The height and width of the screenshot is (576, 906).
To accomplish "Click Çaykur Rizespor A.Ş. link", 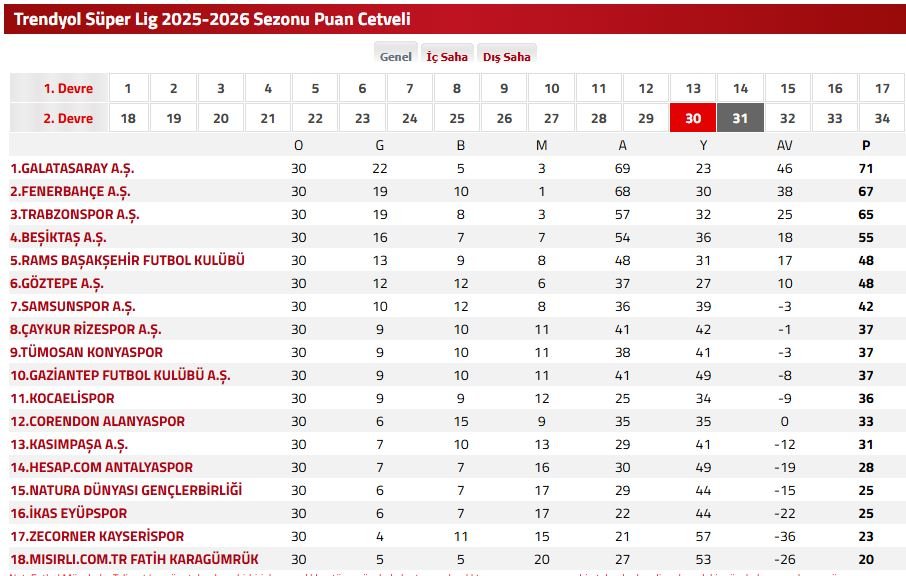I will click(85, 329).
